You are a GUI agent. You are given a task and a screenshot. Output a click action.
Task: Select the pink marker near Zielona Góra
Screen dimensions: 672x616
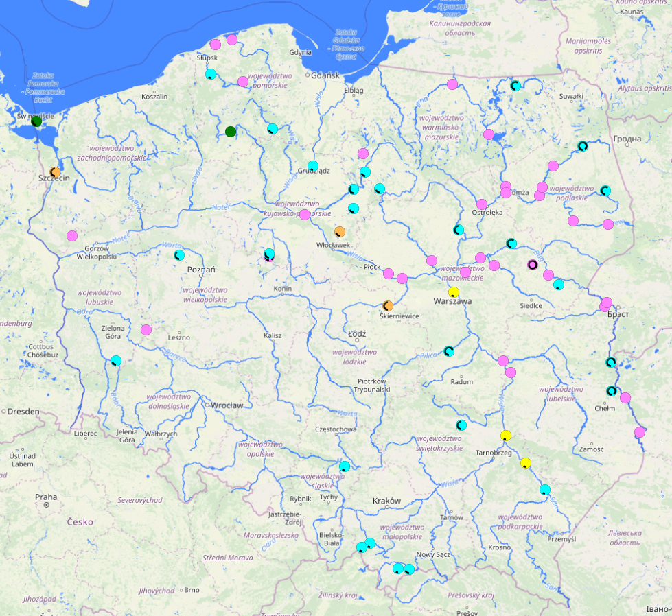[x=145, y=331]
